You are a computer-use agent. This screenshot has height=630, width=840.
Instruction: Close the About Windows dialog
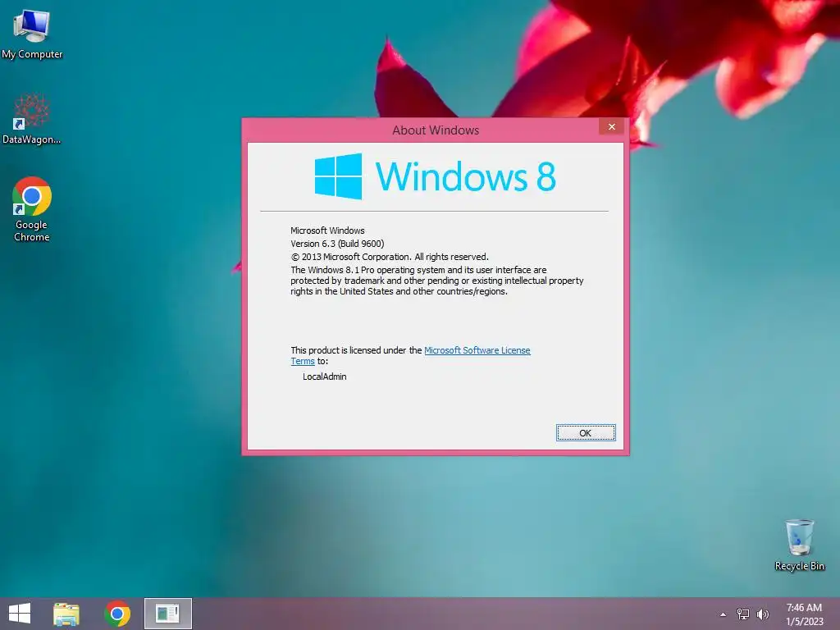612,126
